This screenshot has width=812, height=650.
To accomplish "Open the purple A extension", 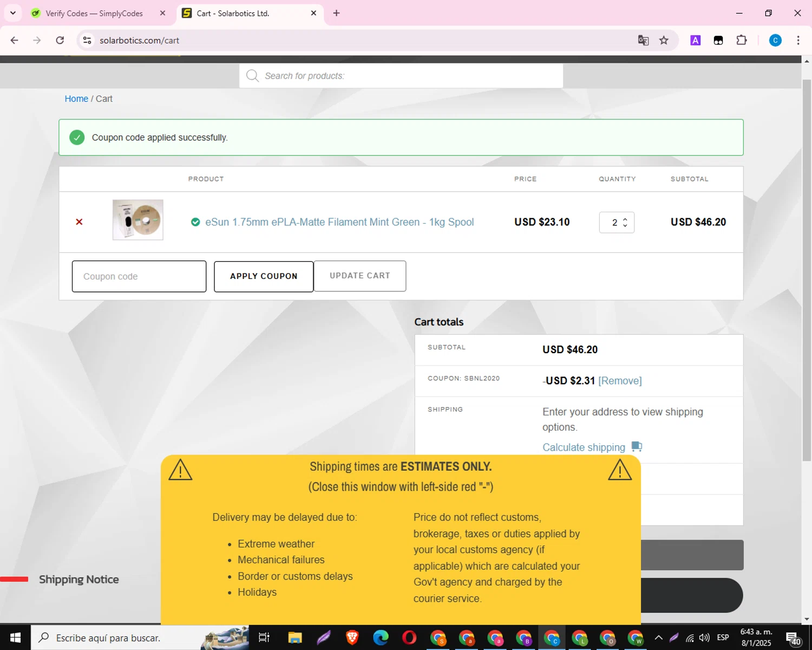I will [696, 40].
